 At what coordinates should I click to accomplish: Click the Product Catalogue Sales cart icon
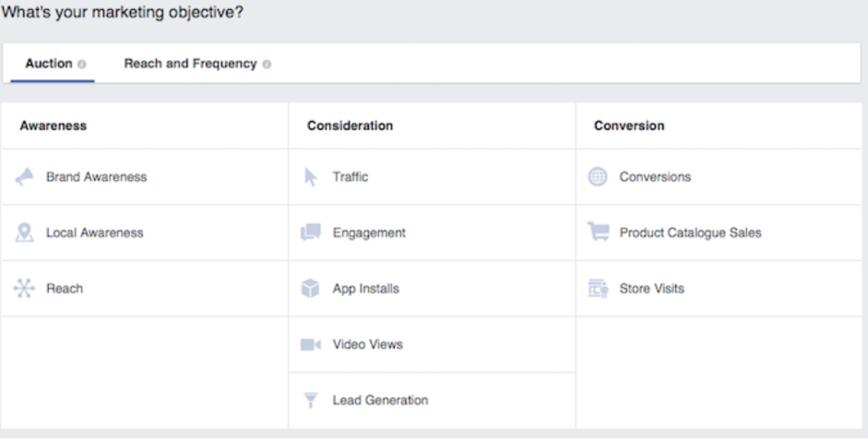pos(598,233)
